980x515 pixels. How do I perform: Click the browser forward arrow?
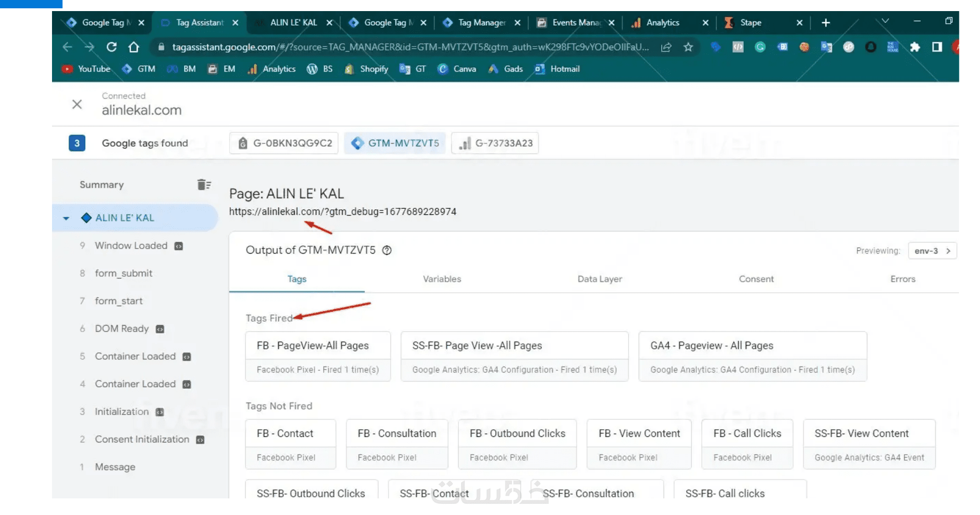pos(90,47)
